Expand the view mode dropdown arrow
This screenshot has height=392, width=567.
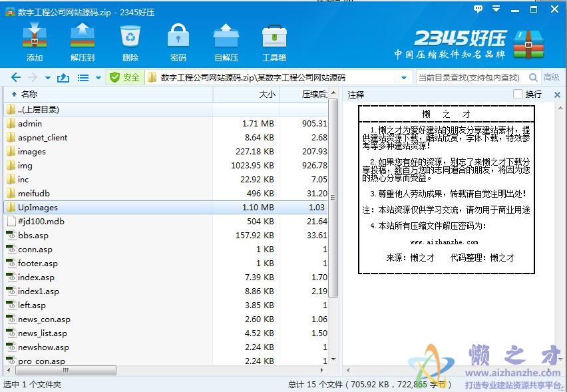tap(98, 78)
